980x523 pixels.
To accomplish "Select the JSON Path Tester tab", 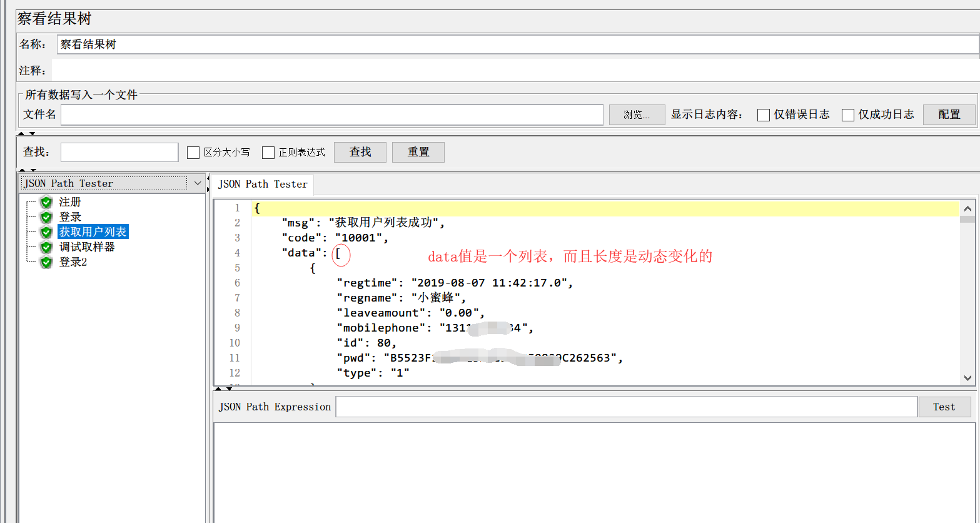I will click(x=263, y=185).
